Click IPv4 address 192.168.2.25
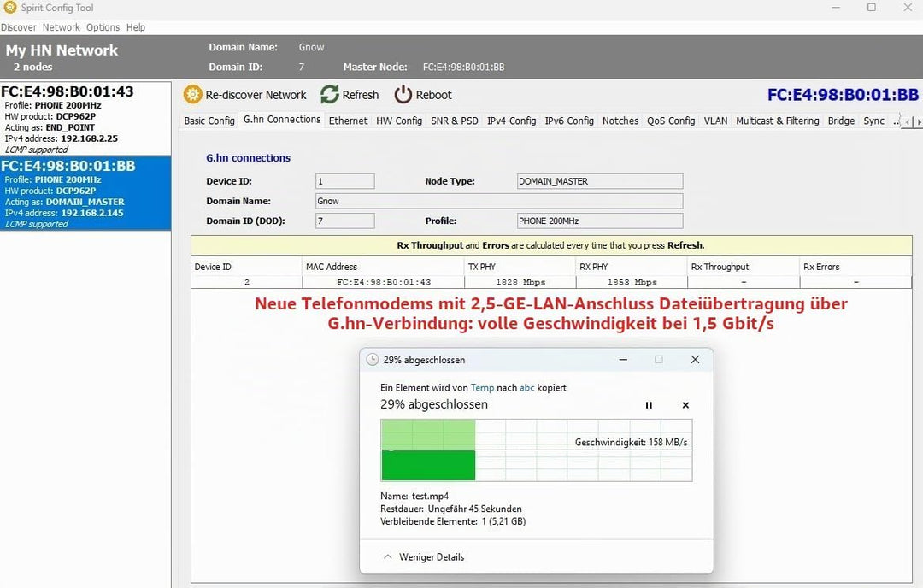This screenshot has width=923, height=588. pyautogui.click(x=90, y=138)
